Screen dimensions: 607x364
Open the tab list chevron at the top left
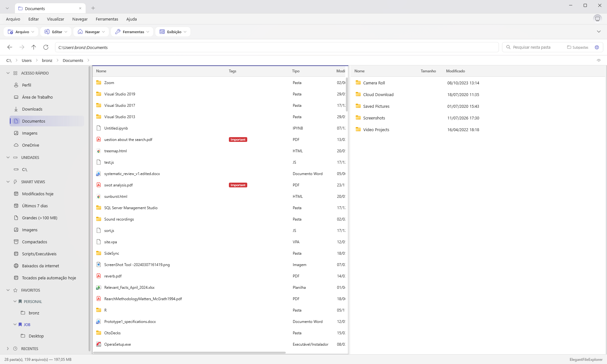(x=7, y=8)
